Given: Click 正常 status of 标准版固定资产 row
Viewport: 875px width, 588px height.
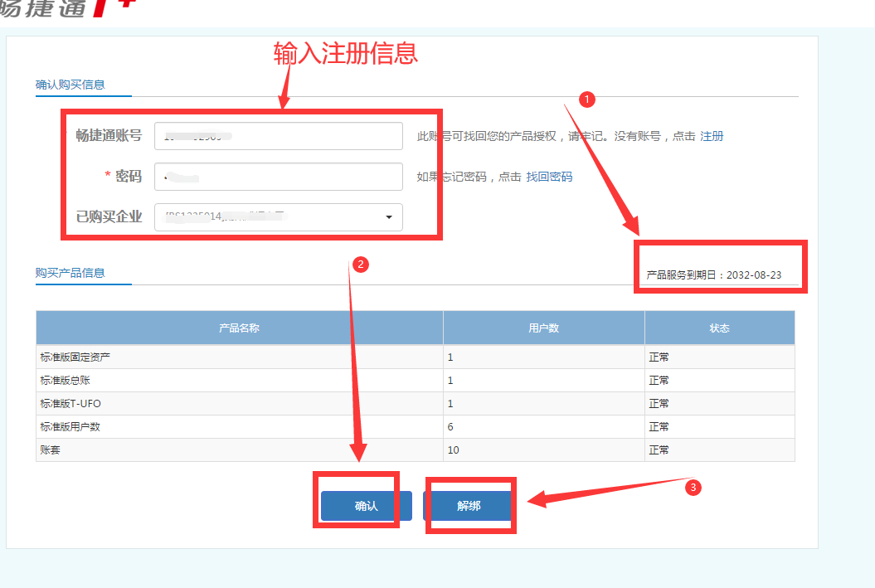Looking at the screenshot, I should click(659, 357).
